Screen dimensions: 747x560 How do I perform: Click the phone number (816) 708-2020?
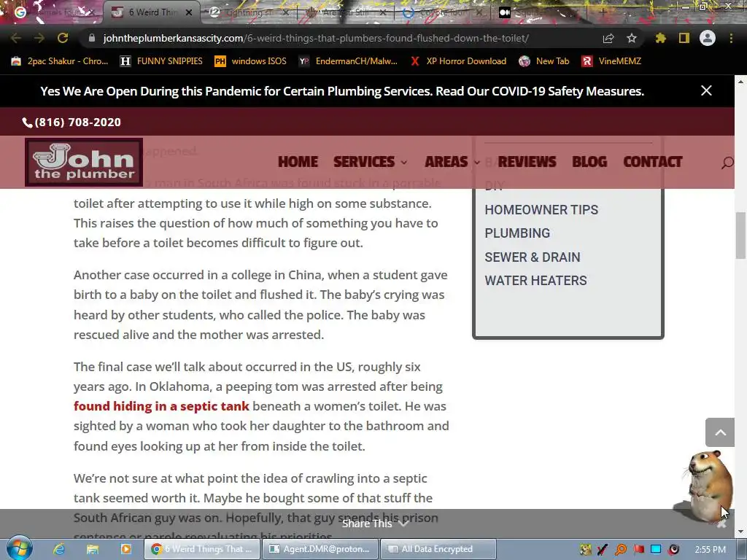71,122
